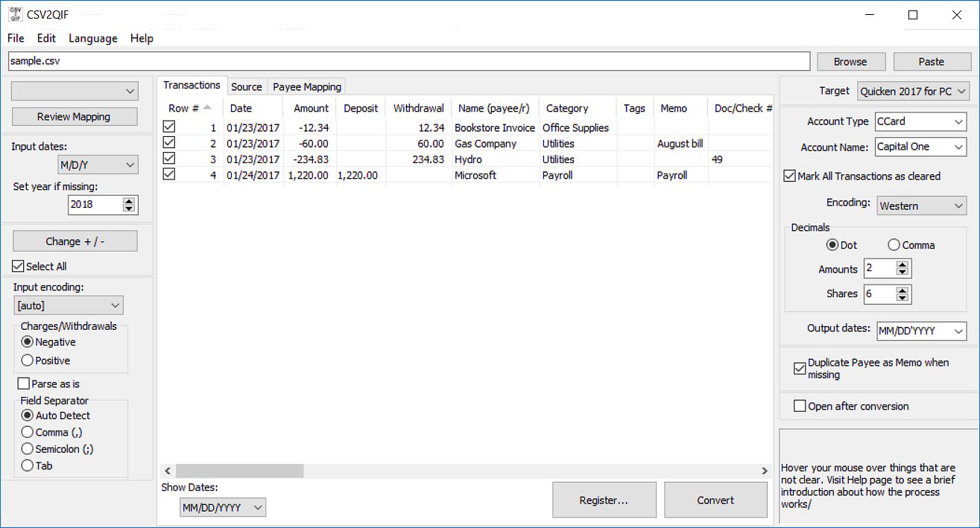Open the empty mapping dropdown at top left
This screenshot has width=980, height=528.
75,91
